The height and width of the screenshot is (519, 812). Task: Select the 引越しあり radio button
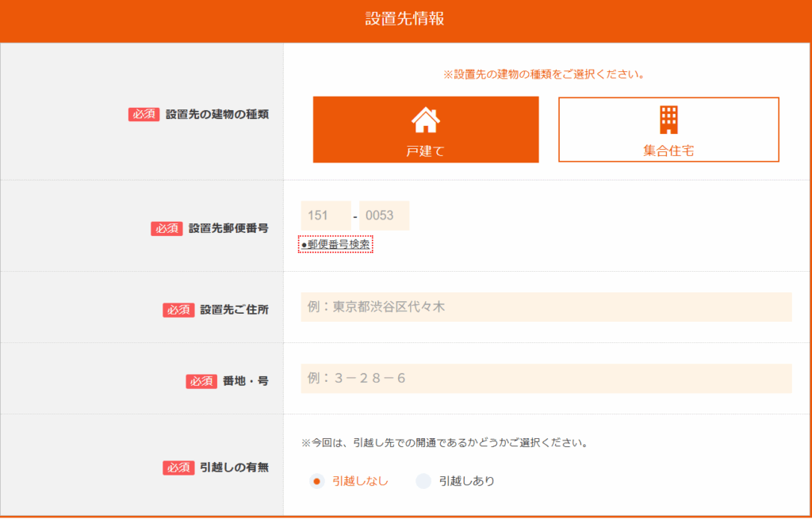pos(423,481)
